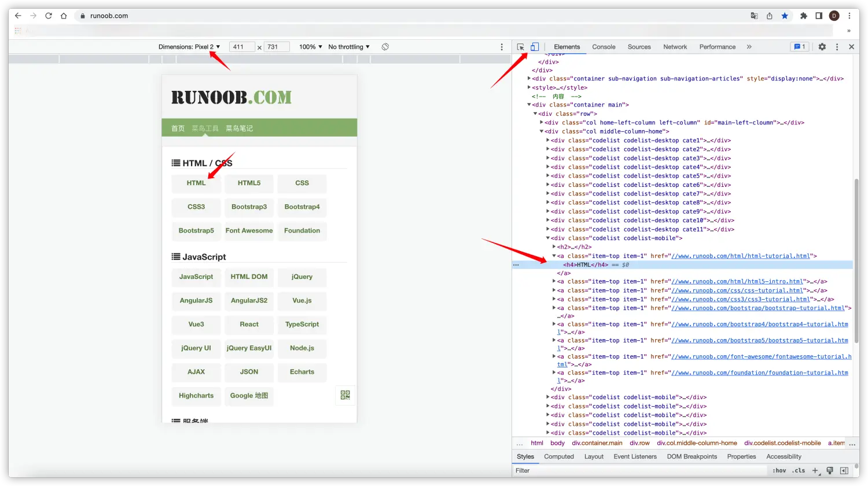Open the console issues counter badge
868x486 pixels.
(x=799, y=47)
